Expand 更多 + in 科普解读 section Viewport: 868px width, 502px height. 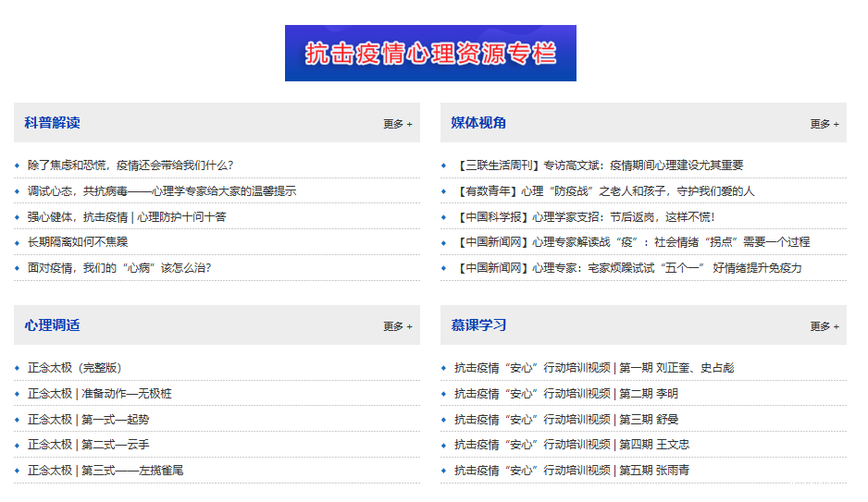[x=398, y=124]
